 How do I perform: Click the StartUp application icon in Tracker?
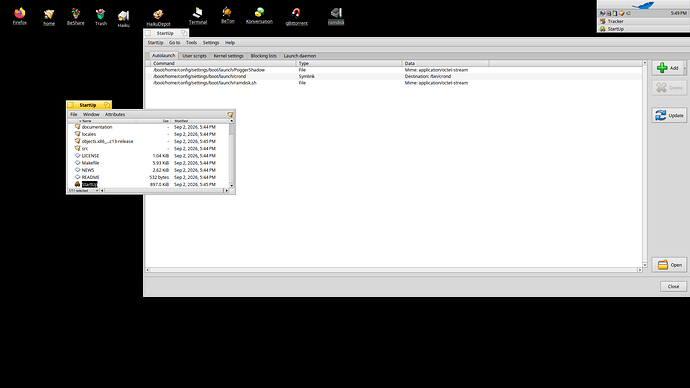[x=77, y=184]
